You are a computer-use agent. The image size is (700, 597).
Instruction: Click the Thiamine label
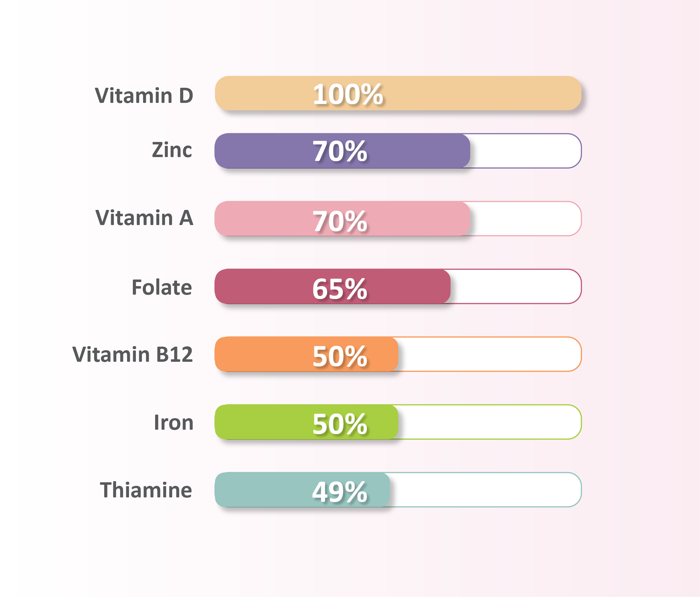pos(146,490)
